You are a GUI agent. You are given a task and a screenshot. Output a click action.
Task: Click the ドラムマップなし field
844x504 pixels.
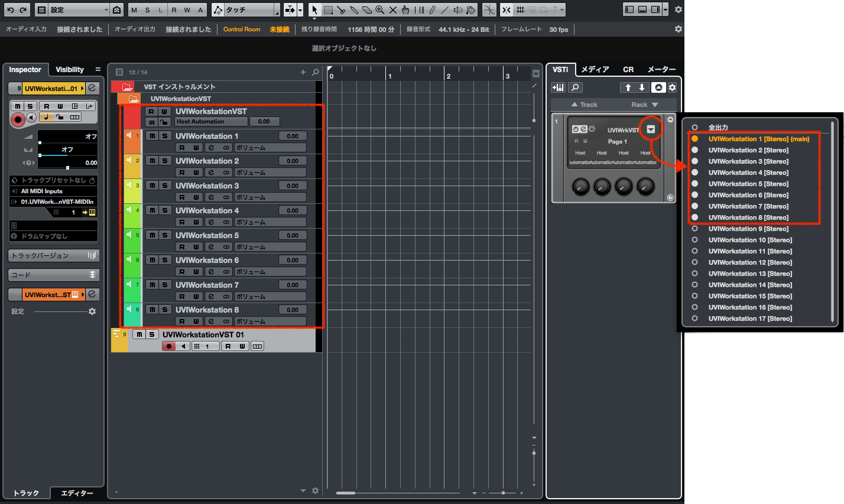tap(53, 236)
